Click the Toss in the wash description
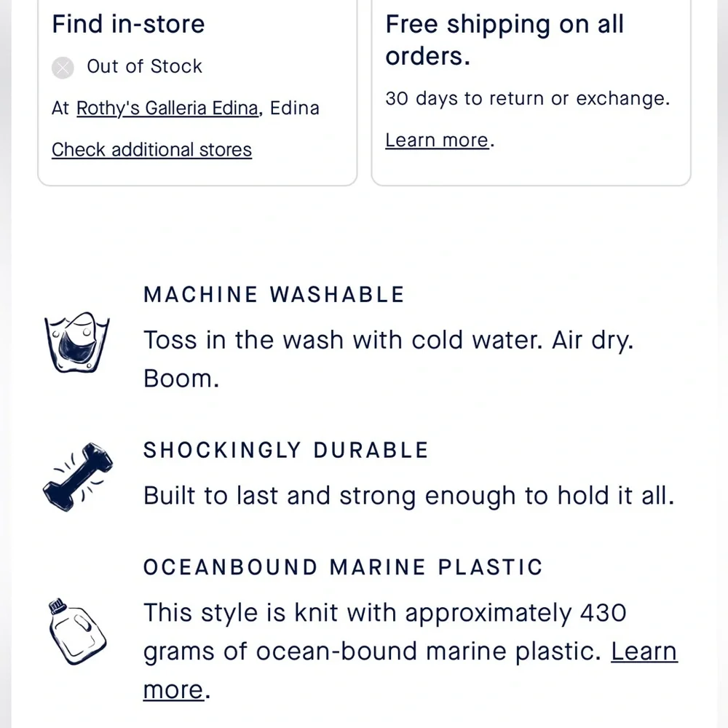 coord(388,341)
